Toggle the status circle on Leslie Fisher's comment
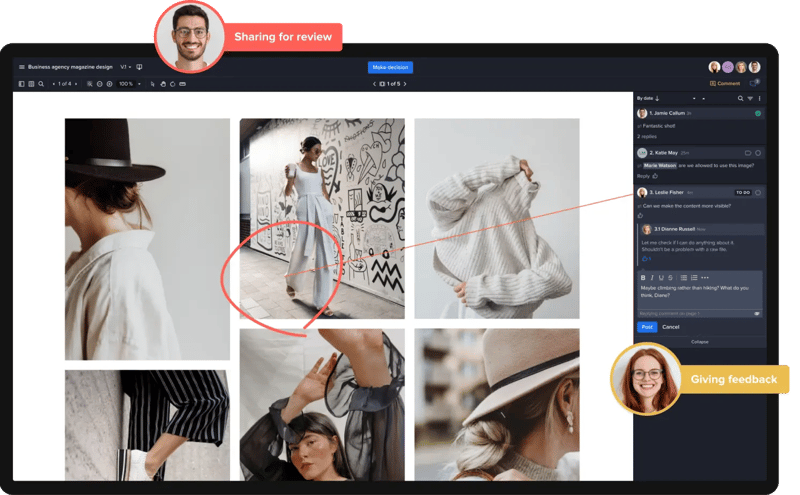Screen dimensions: 800x495 pos(758,192)
